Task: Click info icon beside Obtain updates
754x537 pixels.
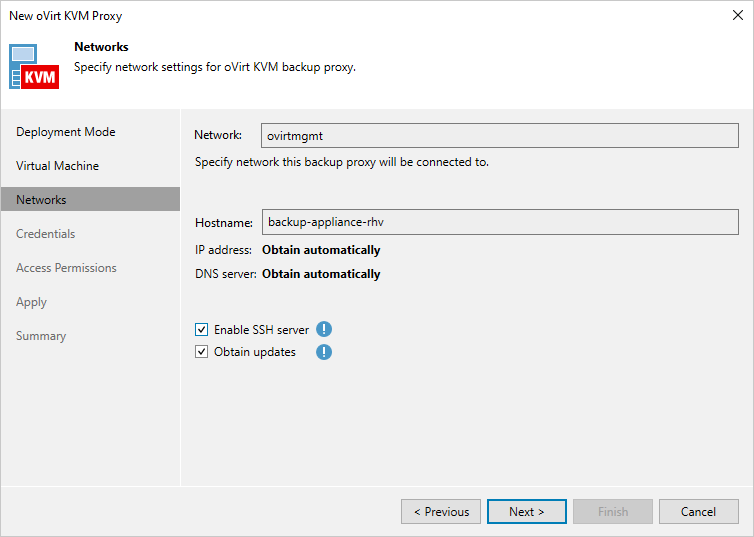Action: 324,352
